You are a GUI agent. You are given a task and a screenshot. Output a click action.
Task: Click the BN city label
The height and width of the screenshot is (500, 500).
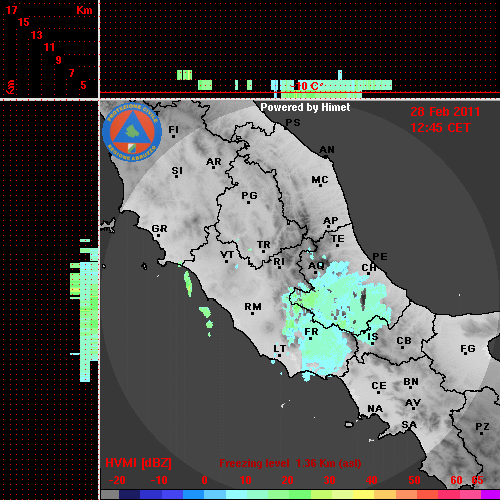(411, 382)
